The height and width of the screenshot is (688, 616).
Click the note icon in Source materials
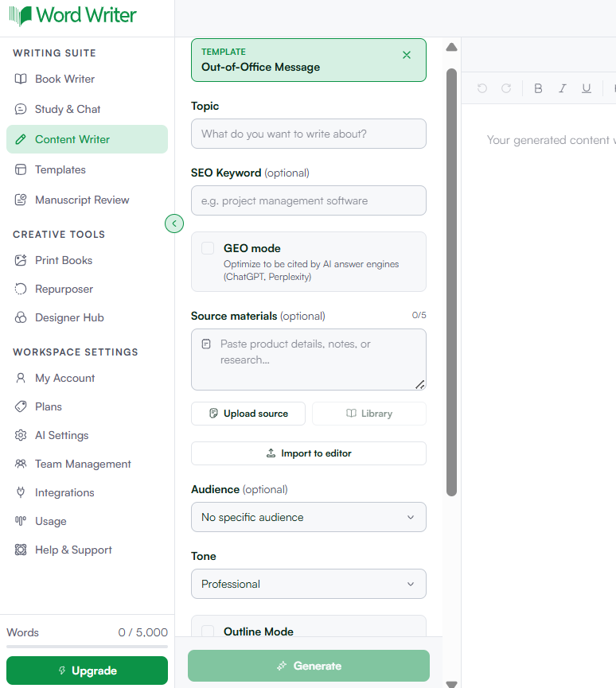[206, 344]
